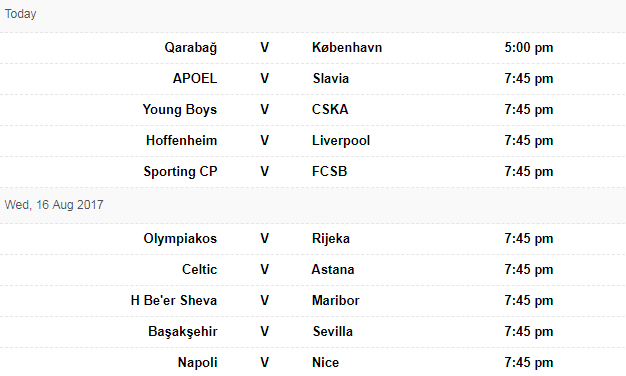Select Celtic in Wednesday's fixtures
This screenshot has height=376, width=626.
199,269
